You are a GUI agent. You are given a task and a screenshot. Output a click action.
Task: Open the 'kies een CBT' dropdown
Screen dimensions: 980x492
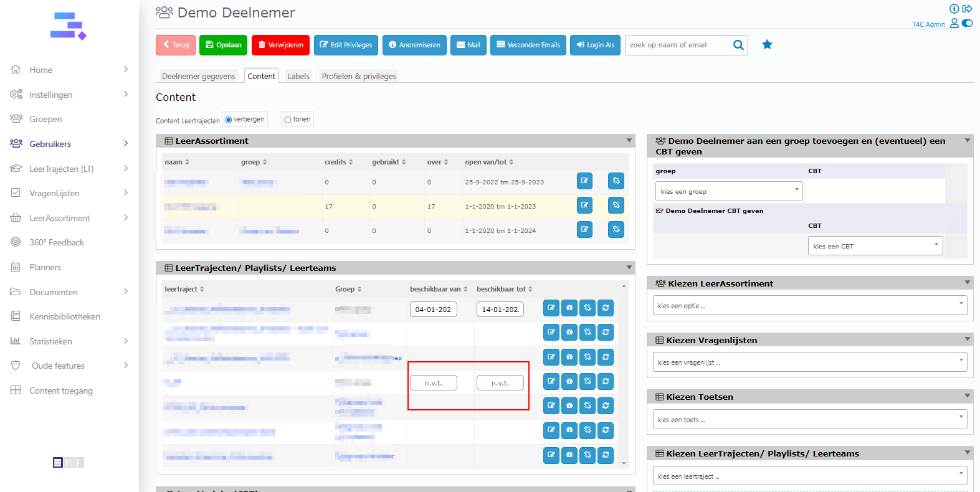875,246
